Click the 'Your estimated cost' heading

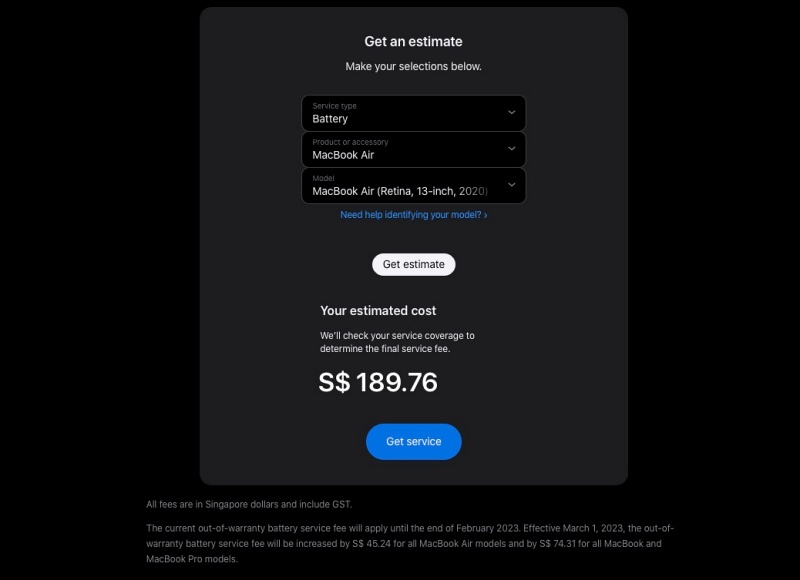(378, 311)
